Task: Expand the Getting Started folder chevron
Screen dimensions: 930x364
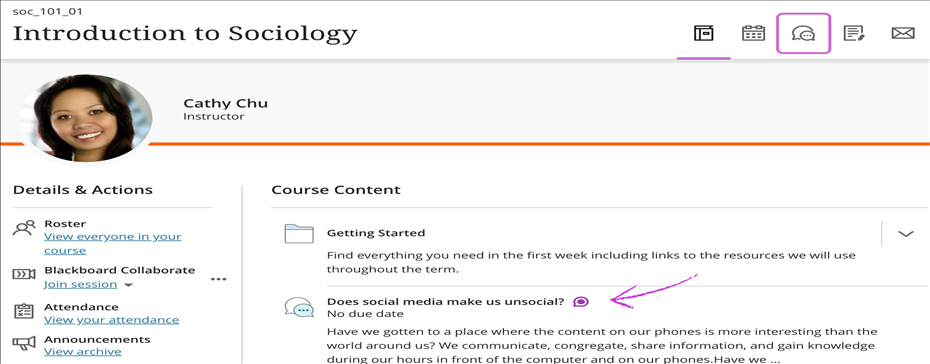Action: pyautogui.click(x=906, y=234)
